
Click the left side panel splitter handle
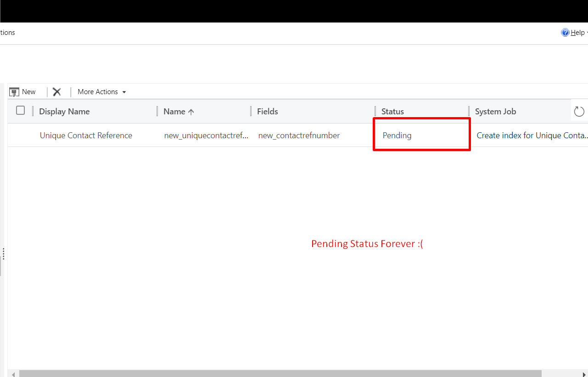(3, 254)
